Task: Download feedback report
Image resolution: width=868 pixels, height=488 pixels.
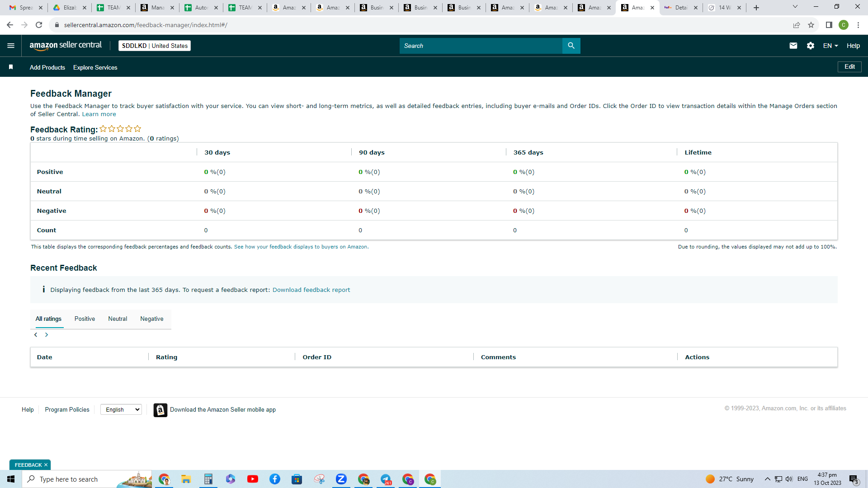Action: pyautogui.click(x=311, y=290)
